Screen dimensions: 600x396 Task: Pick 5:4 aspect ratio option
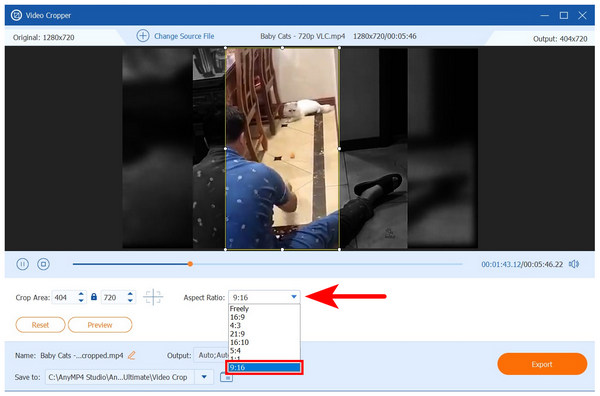click(264, 351)
